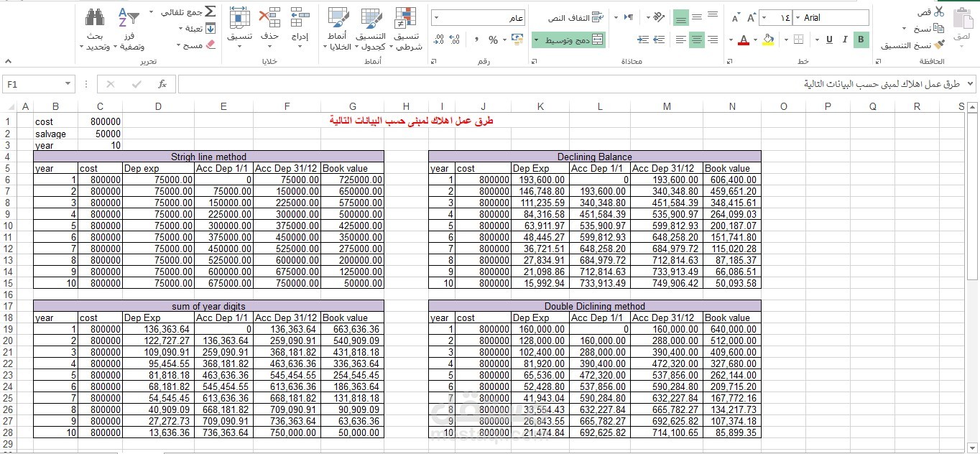Apply percent style format
Viewport: 980px width, 454px height.
pos(493,40)
